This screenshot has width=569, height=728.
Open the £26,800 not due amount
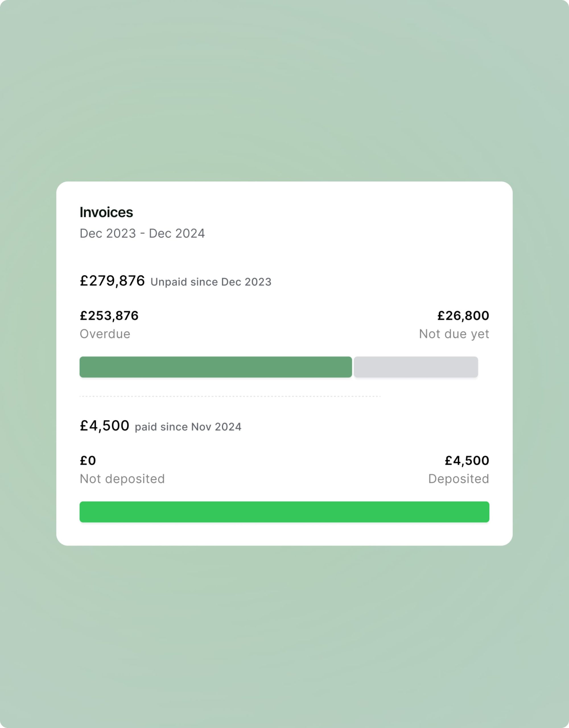[x=463, y=316]
